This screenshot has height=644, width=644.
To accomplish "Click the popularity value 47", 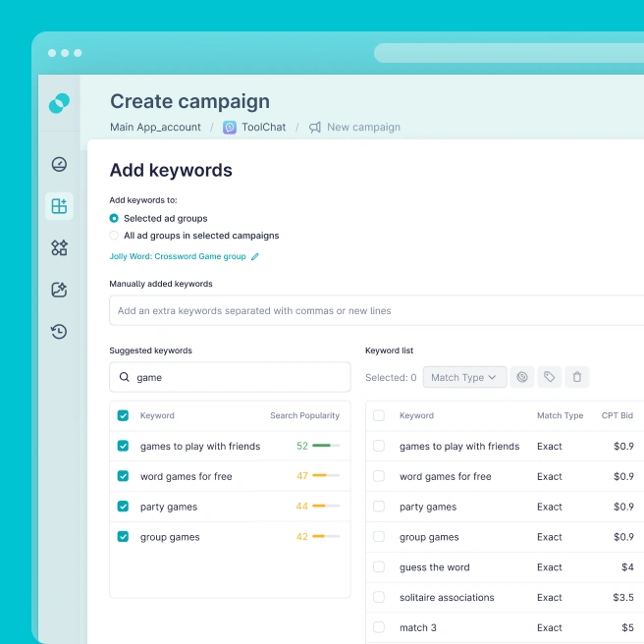I will point(302,476).
